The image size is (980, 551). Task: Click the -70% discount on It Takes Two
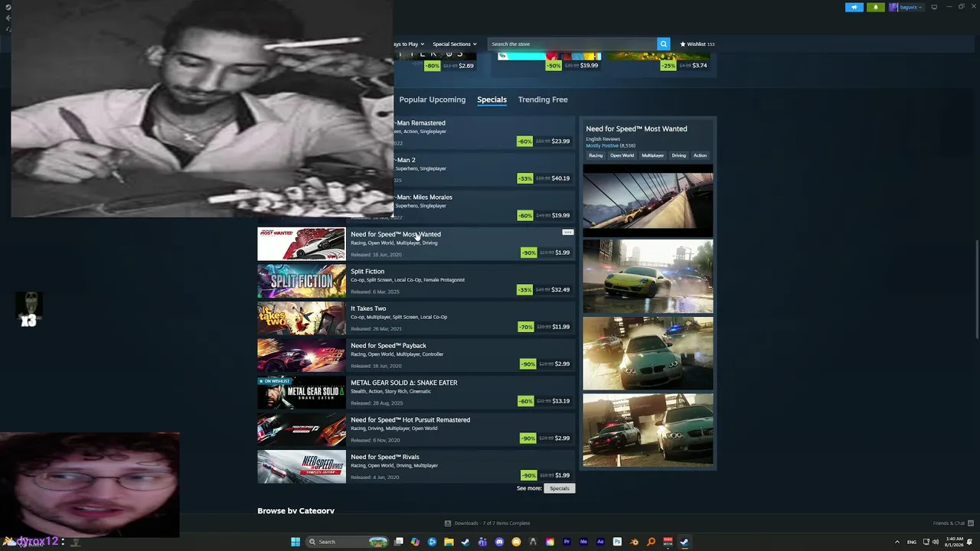526,327
